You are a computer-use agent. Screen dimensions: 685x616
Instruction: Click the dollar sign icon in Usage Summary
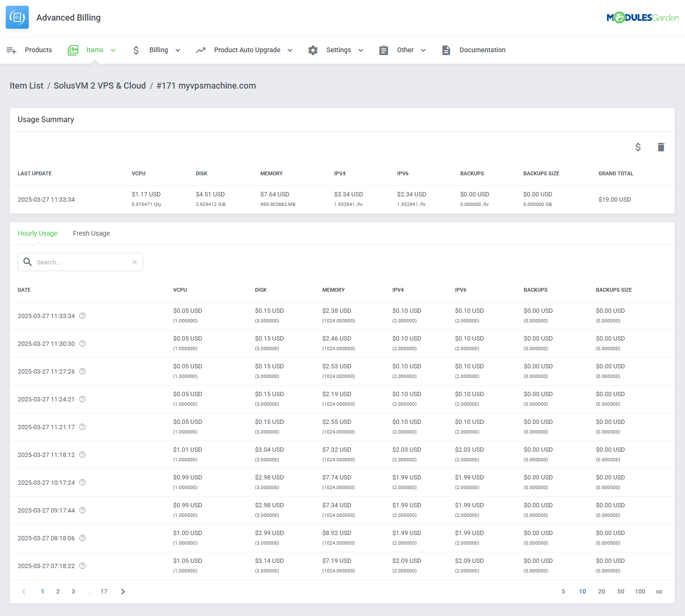click(x=638, y=147)
